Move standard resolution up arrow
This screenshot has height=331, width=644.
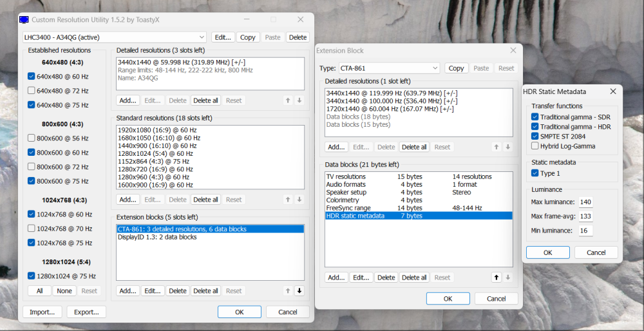tap(288, 200)
